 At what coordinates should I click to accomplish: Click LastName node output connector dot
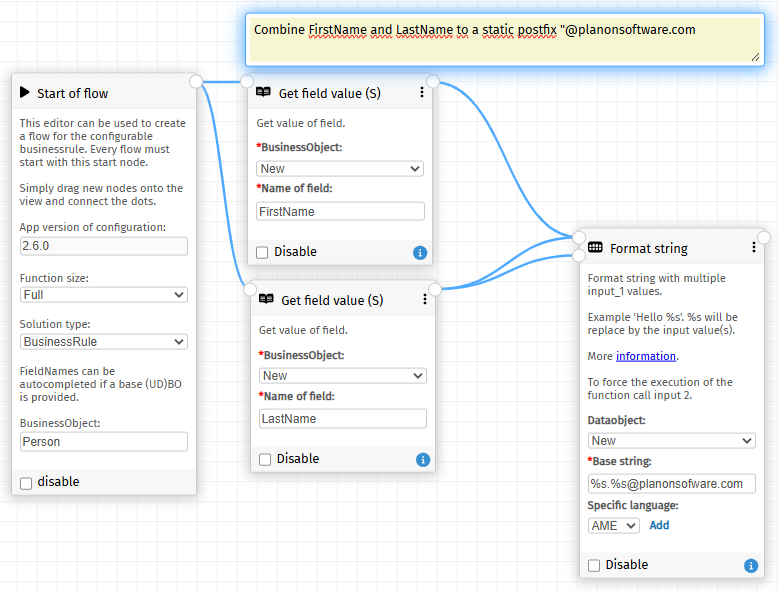pyautogui.click(x=435, y=289)
